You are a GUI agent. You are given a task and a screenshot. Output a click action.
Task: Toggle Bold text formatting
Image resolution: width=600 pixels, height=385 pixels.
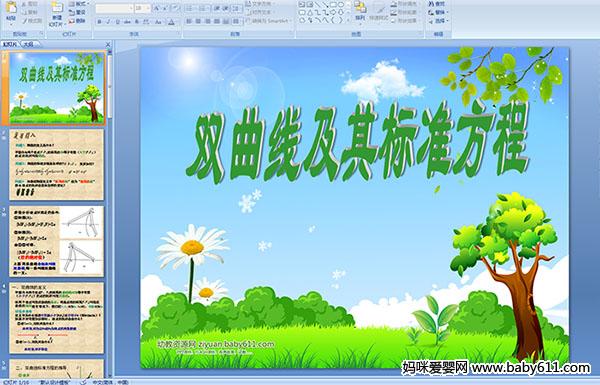click(x=99, y=22)
